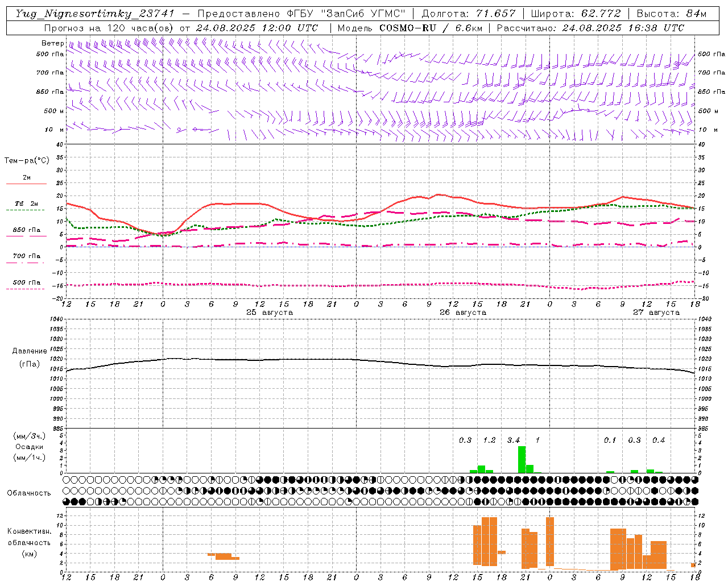
Task: Click the tallest green precipitation bar
Action: click(x=522, y=459)
